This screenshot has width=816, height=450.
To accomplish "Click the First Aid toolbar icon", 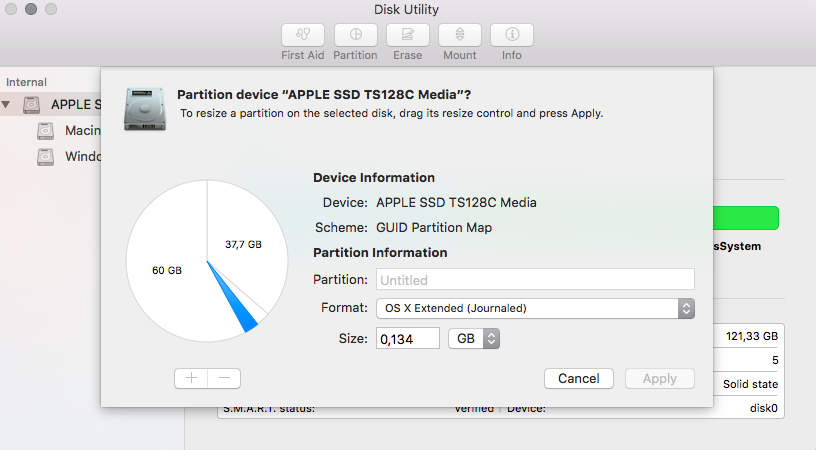I will tap(302, 34).
